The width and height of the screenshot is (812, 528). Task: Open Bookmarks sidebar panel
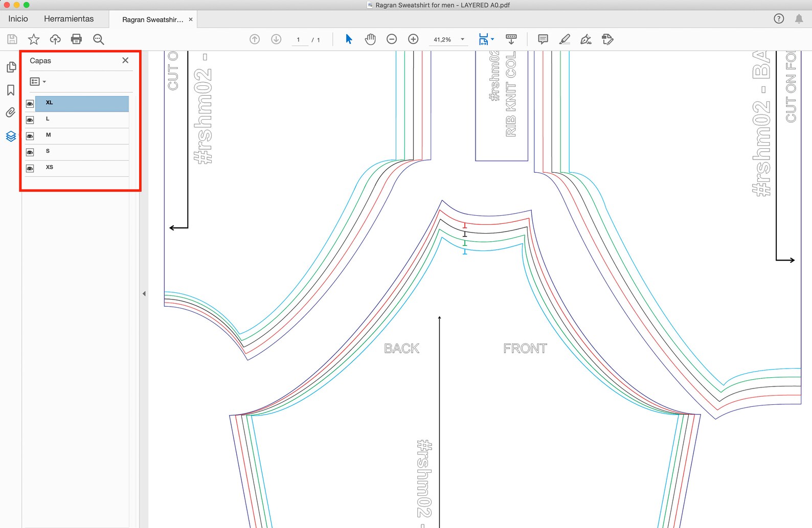tap(11, 90)
